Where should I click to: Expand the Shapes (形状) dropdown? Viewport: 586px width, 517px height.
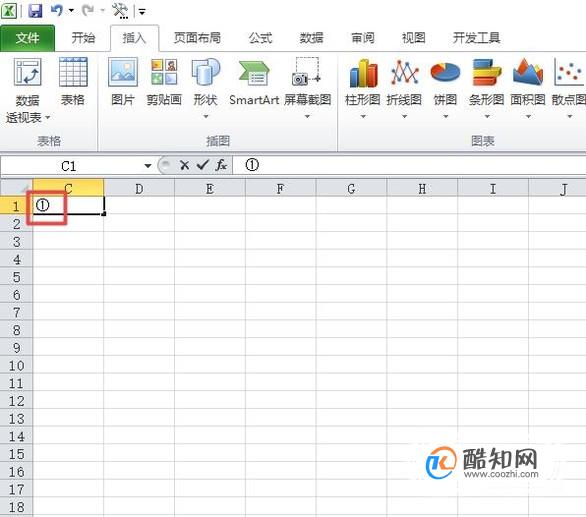click(x=205, y=117)
